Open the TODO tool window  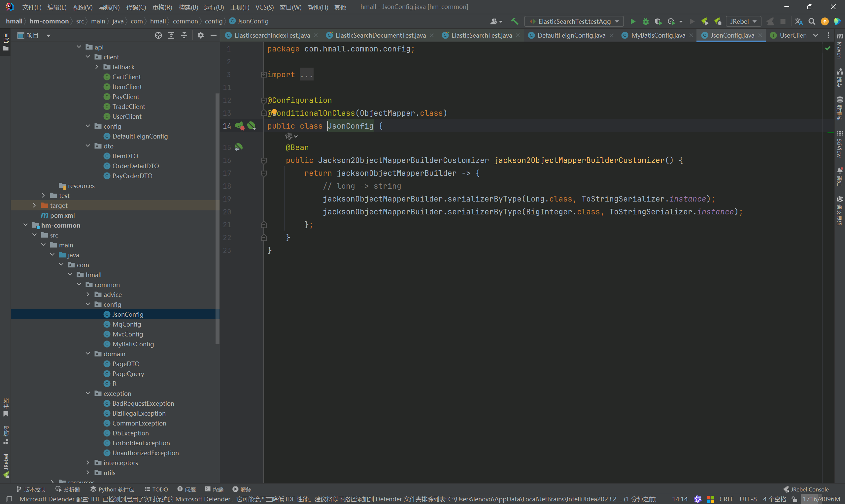click(x=156, y=489)
